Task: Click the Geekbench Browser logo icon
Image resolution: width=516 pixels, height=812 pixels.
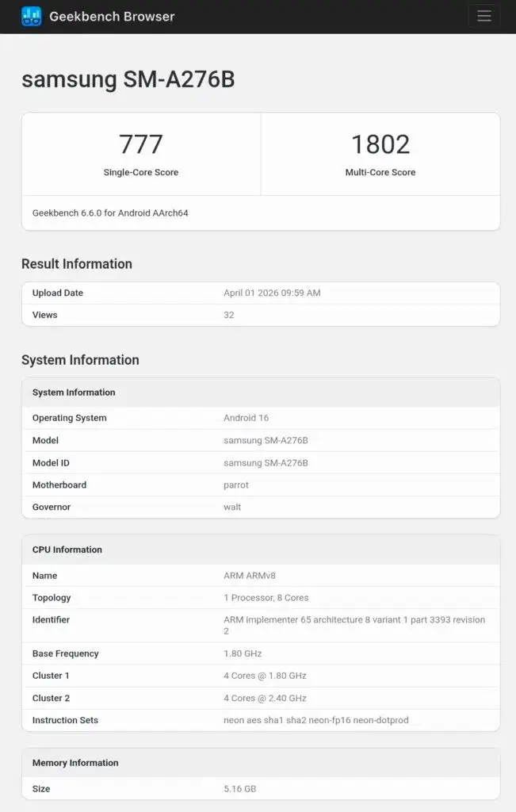Action: coord(32,16)
